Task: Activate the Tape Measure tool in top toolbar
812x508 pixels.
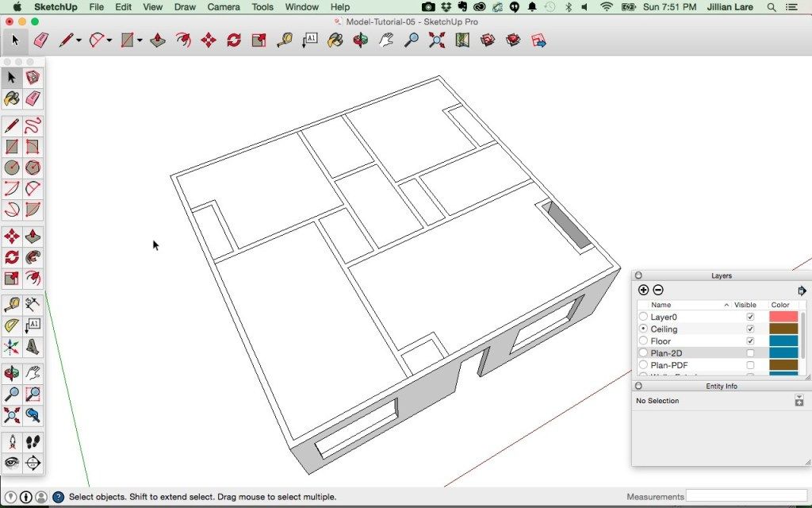Action: pos(285,40)
